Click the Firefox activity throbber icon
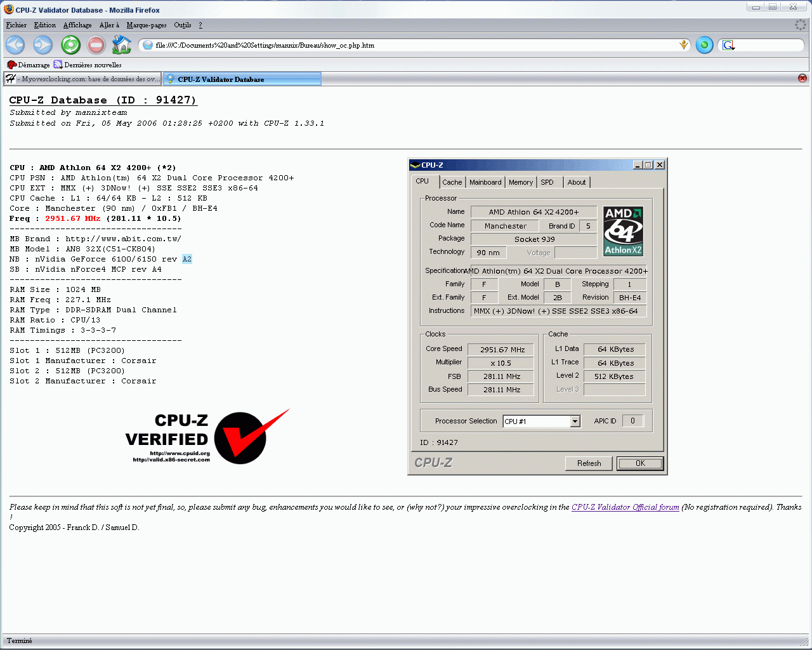This screenshot has width=812, height=650. (x=801, y=25)
